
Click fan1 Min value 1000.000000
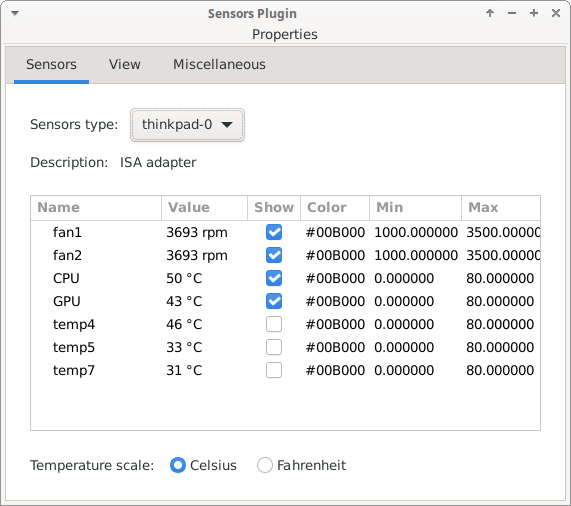point(416,232)
